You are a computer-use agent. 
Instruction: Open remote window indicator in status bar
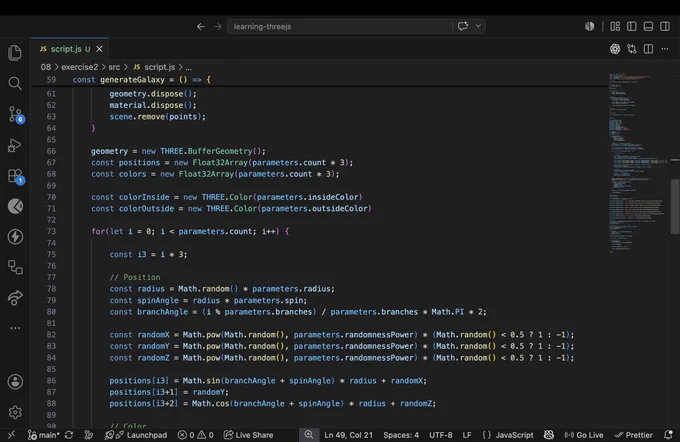[x=11, y=435]
